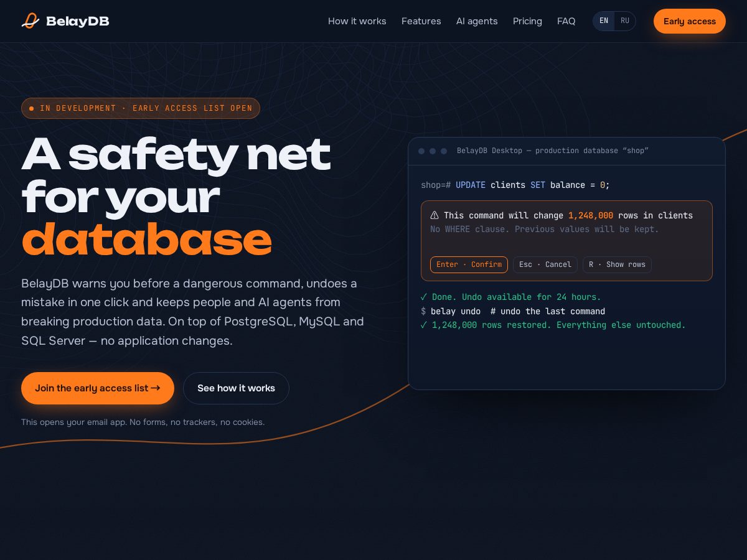Image resolution: width=747 pixels, height=560 pixels.
Task: Click the Enter · Confirm key button
Action: click(x=469, y=264)
